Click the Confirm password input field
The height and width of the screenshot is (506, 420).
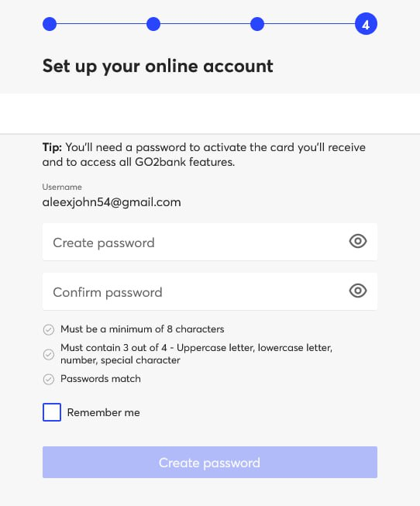(x=210, y=291)
